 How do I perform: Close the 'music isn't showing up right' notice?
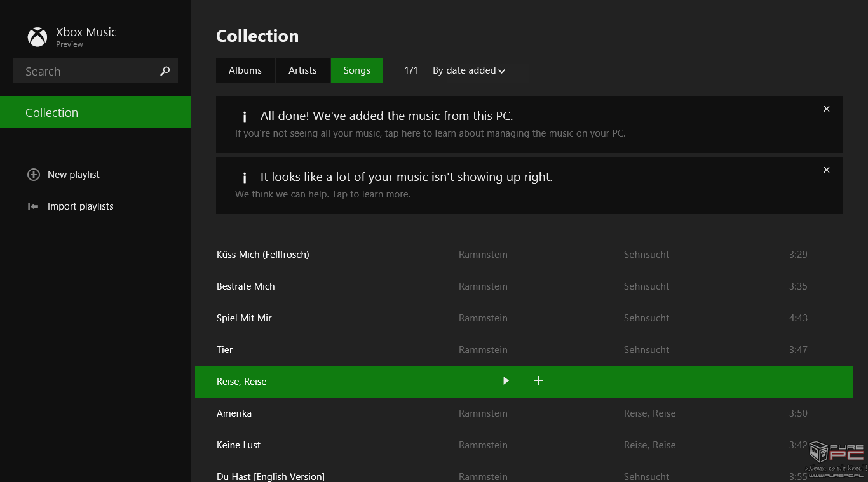[x=827, y=170]
